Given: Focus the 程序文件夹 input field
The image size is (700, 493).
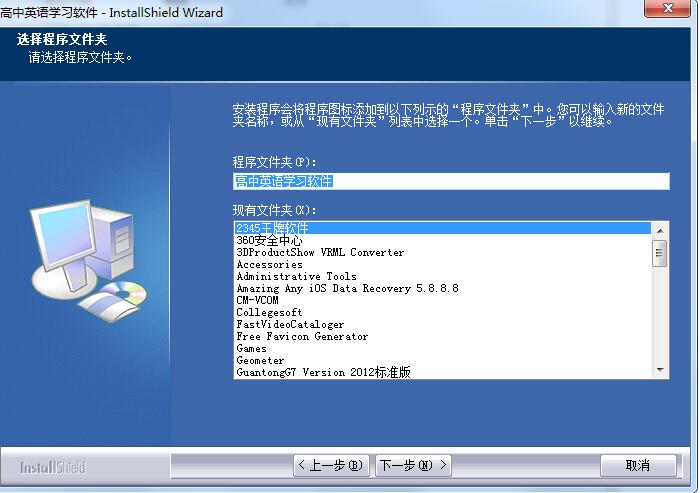Looking at the screenshot, I should (451, 181).
